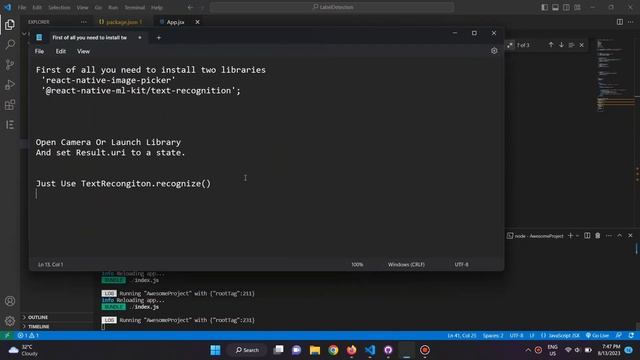This screenshot has width=640, height=360.
Task: Open Customize Layout icon in VS Code
Action: pyautogui.click(x=577, y=7)
